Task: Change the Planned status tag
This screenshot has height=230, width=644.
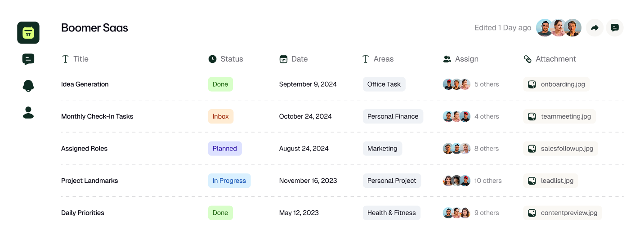Action: 225,149
